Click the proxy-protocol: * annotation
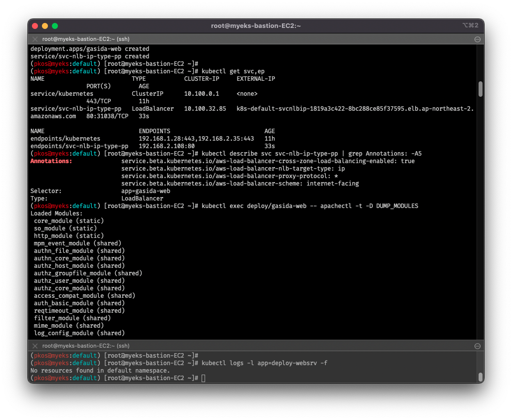The width and height of the screenshot is (512, 420). [x=230, y=176]
